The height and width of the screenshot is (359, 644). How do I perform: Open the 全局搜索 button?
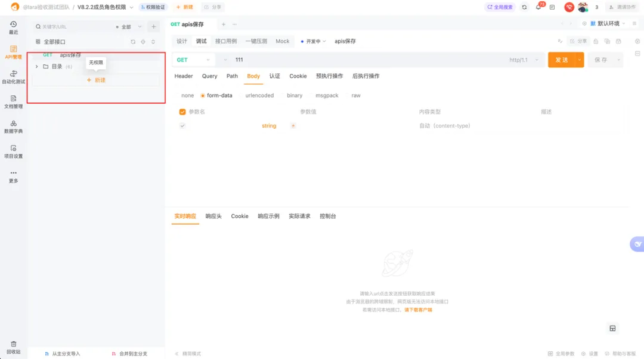500,7
